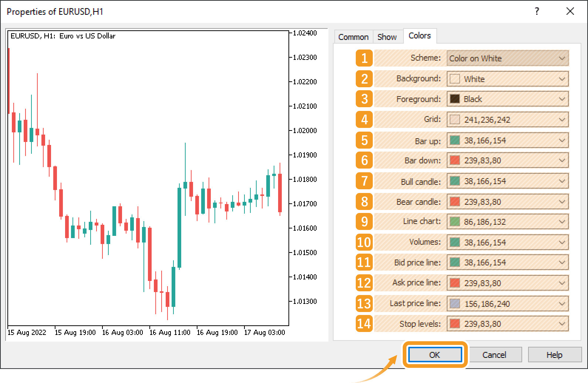Click the Bar up green color swatch
Viewport: 588px width, 383px height.
click(x=454, y=140)
